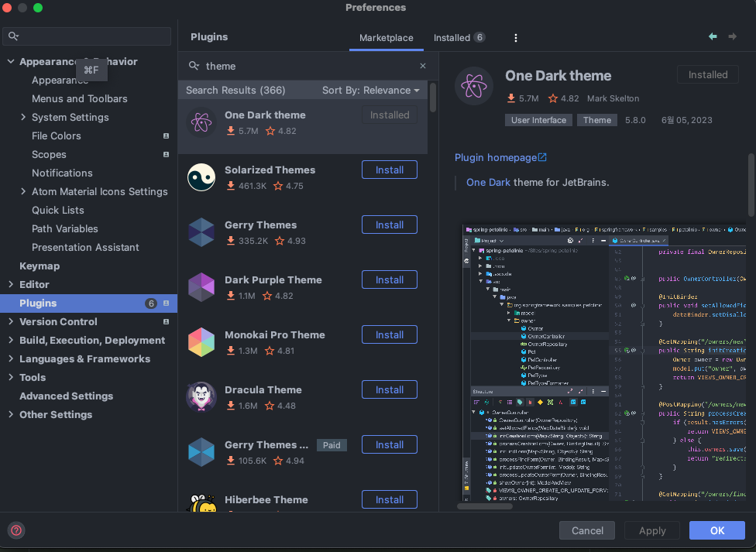The width and height of the screenshot is (756, 552).
Task: Click the plugin details vertical scrollbar
Action: [751, 185]
